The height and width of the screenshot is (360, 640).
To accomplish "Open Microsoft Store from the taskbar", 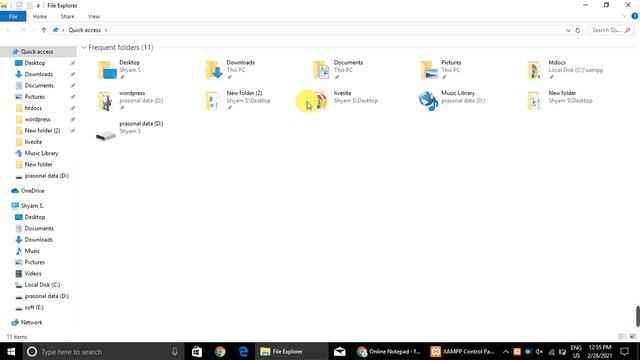I will [197, 351].
